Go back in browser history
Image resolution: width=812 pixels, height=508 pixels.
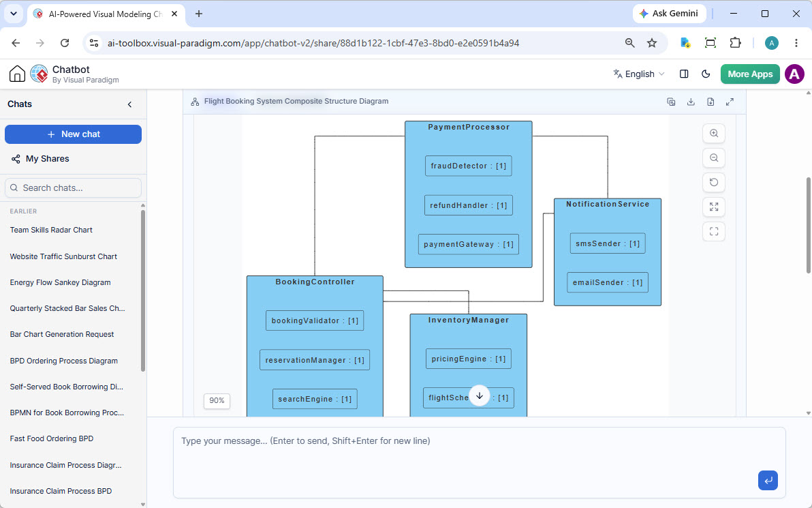tap(16, 43)
